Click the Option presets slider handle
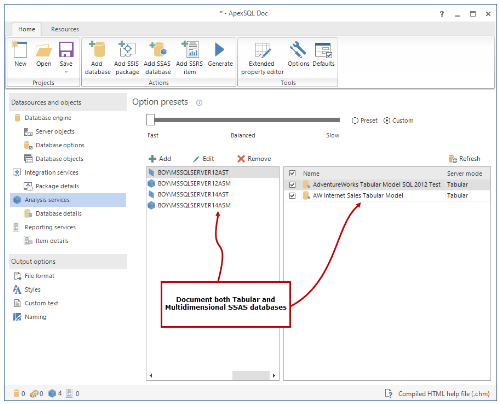Screen dimensions: 499x404 [150, 120]
